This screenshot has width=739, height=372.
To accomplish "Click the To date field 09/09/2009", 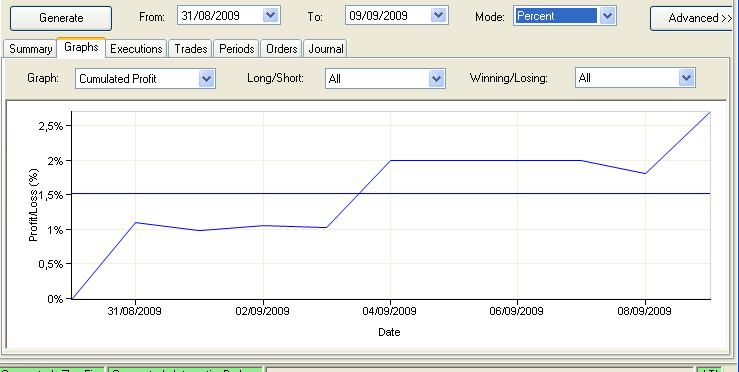I will (388, 16).
